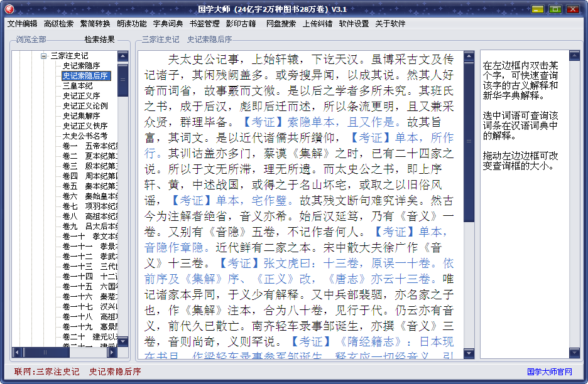This screenshot has width=588, height=384.
Task: Open the 繁简转换 menu
Action: (x=95, y=24)
